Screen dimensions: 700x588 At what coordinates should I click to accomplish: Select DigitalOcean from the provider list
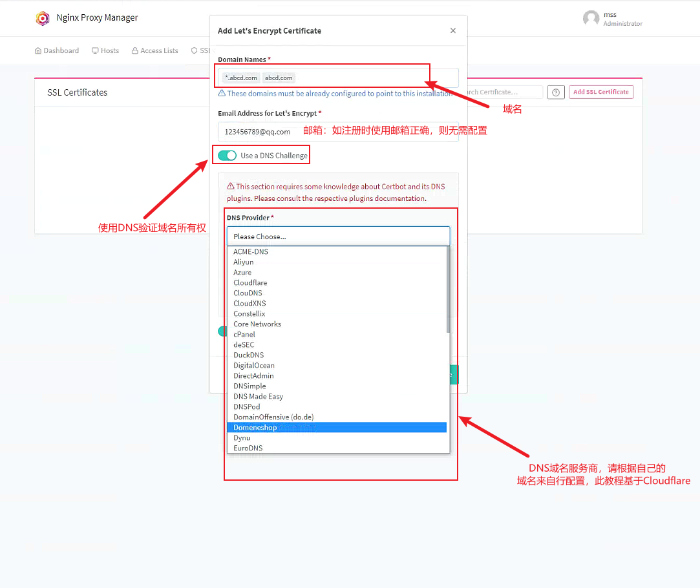pos(337,365)
